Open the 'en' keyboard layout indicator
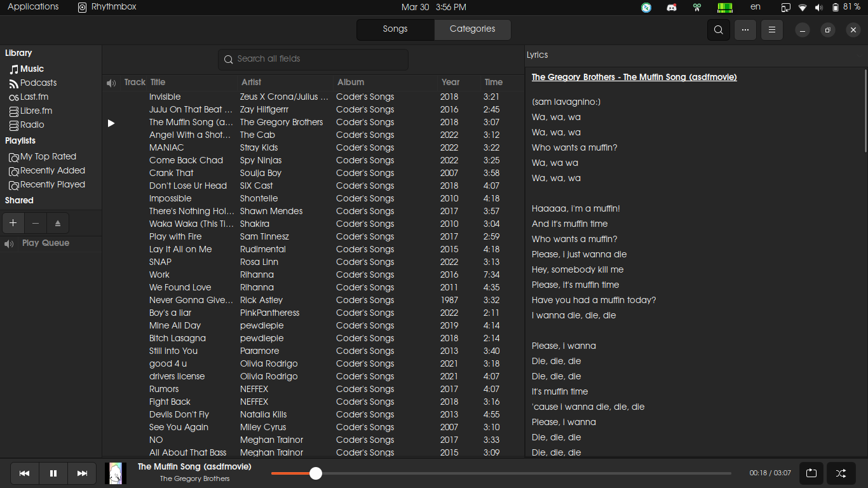The height and width of the screenshot is (488, 868). tap(756, 7)
